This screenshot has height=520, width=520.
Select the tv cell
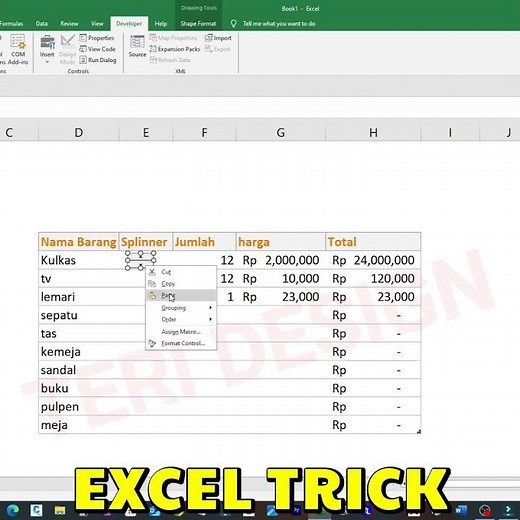[x=79, y=278]
